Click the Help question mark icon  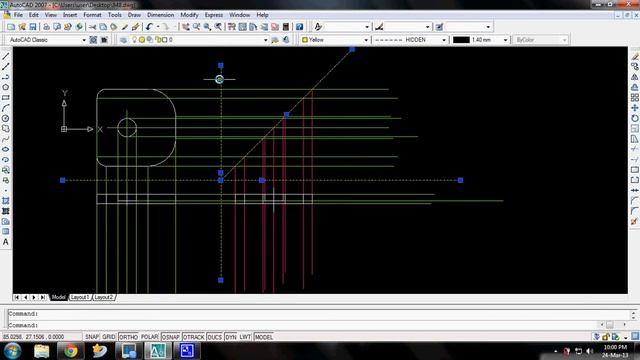point(300,27)
